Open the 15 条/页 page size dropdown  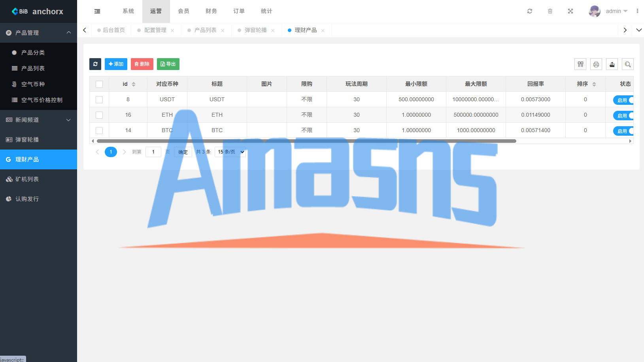pyautogui.click(x=230, y=152)
